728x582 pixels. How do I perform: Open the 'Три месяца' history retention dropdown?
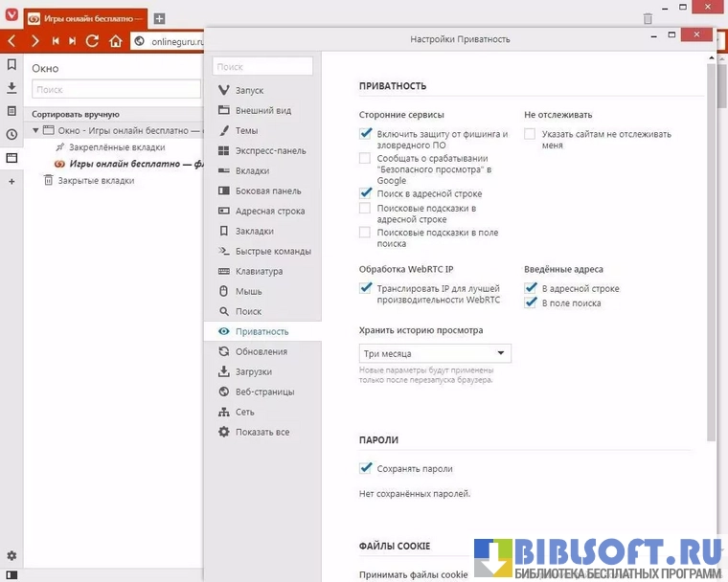435,353
